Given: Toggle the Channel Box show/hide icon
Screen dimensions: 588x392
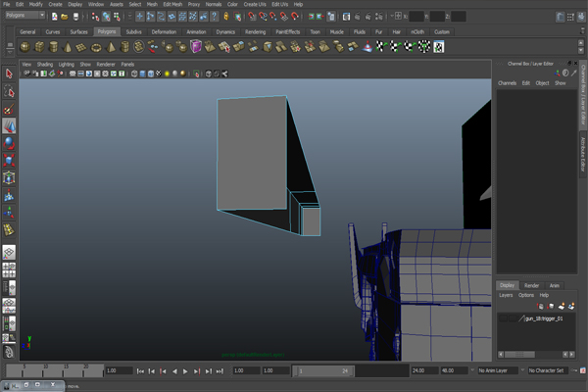Looking at the screenshot, I should (x=581, y=17).
